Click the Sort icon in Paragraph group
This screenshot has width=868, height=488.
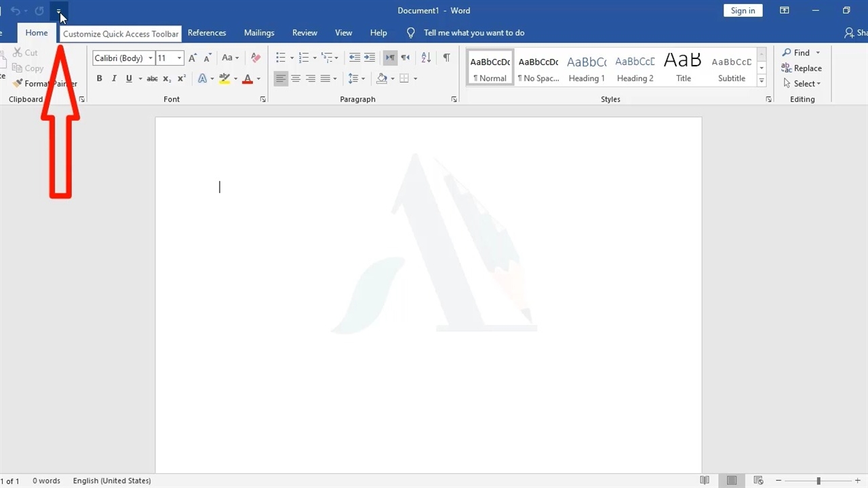[426, 58]
